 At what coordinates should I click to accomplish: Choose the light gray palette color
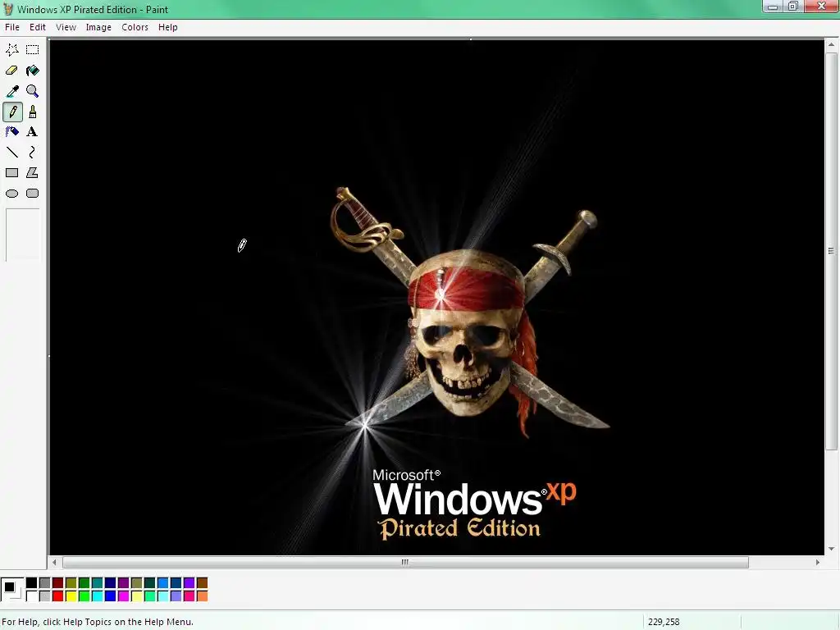click(45, 596)
